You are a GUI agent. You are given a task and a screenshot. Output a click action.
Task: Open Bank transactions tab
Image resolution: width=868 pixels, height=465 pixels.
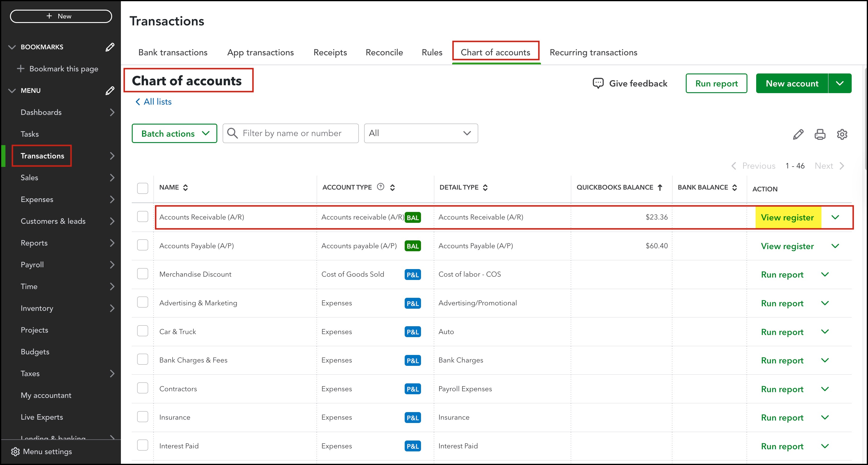click(173, 52)
